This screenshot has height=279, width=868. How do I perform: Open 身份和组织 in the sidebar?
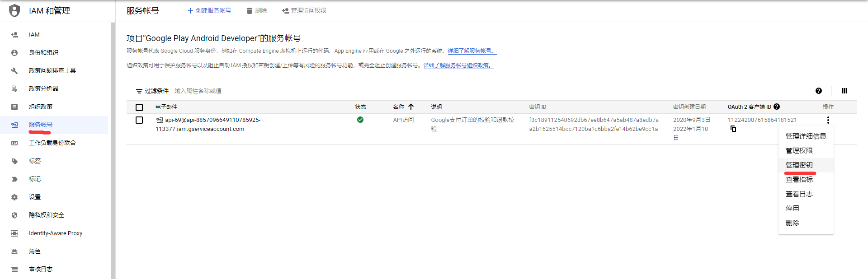pyautogui.click(x=43, y=53)
